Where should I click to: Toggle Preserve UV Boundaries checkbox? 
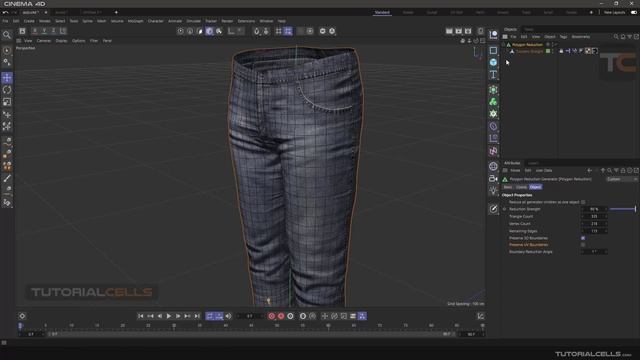pyautogui.click(x=583, y=244)
